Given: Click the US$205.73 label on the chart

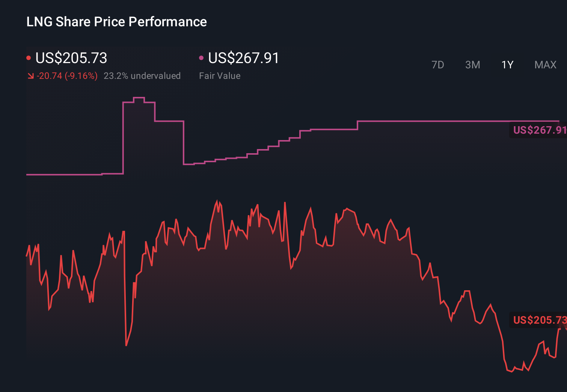Looking at the screenshot, I should pyautogui.click(x=540, y=321).
